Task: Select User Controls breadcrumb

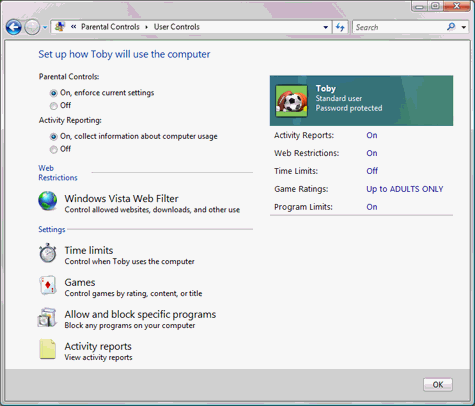Action: coord(177,27)
